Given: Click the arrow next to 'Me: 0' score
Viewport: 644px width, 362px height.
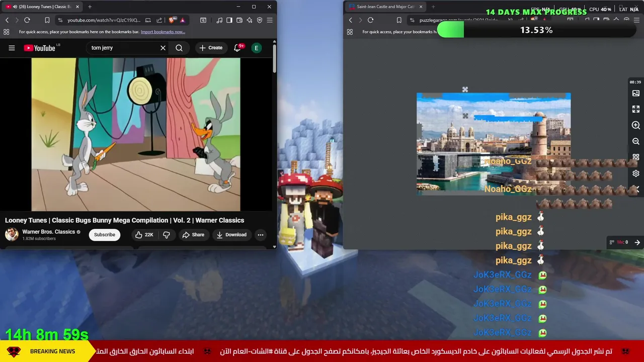Looking at the screenshot, I should coord(637,242).
